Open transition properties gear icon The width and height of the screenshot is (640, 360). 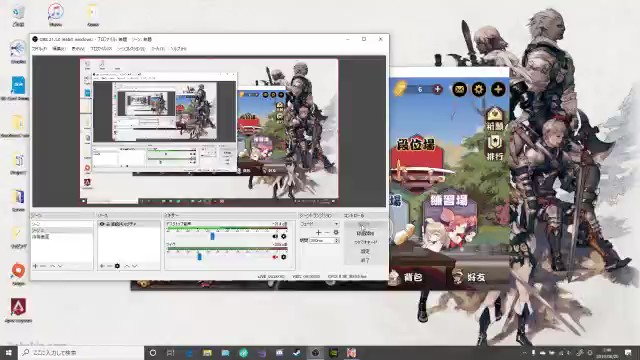coord(336,232)
